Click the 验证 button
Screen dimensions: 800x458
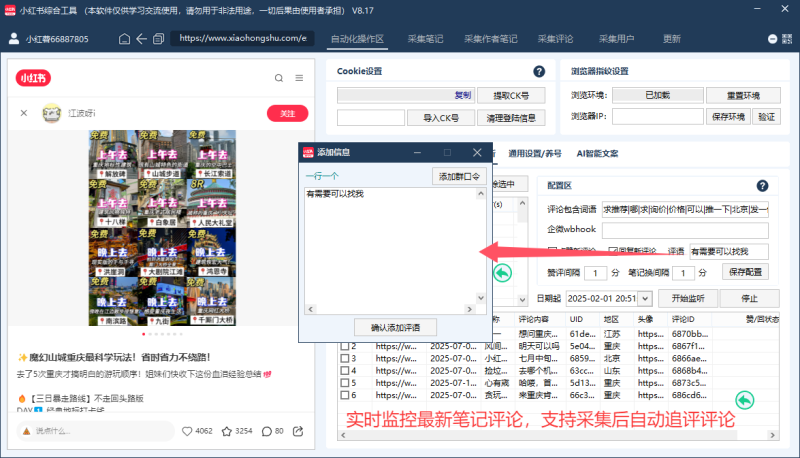click(767, 117)
